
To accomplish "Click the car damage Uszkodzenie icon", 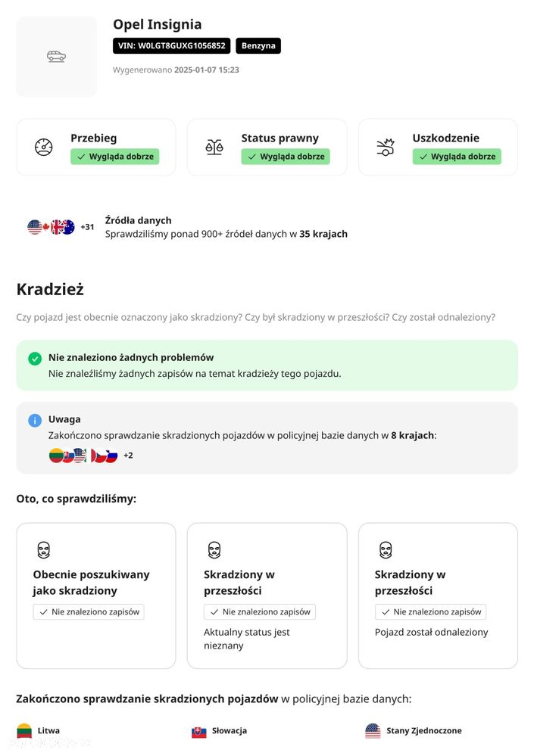I will point(386,147).
